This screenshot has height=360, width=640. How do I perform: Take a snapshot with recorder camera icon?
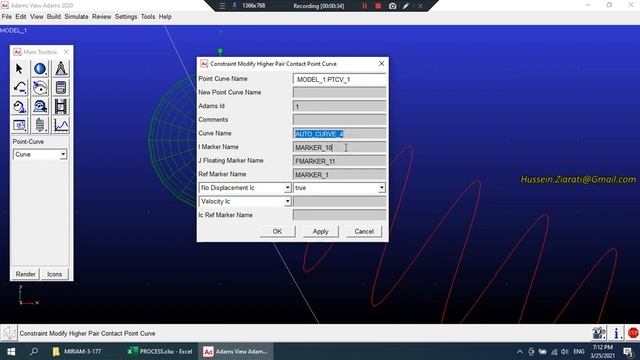(392, 6)
